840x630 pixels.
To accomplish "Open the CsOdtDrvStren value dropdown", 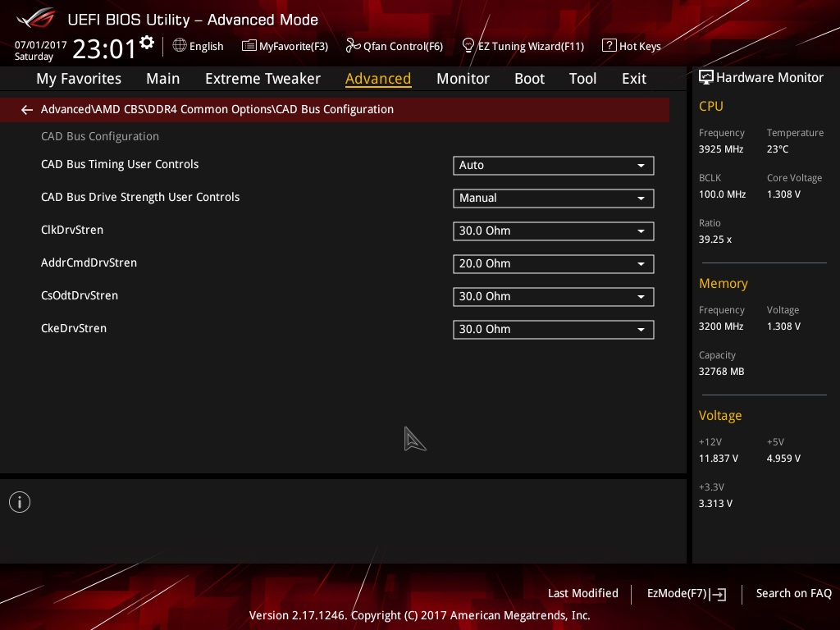I will (x=554, y=296).
